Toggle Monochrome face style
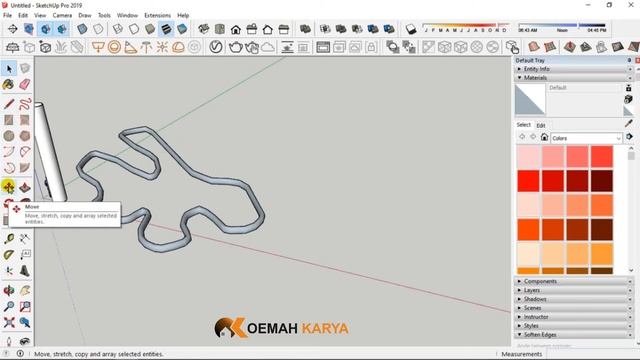This screenshot has width=640, height=360. (182, 29)
